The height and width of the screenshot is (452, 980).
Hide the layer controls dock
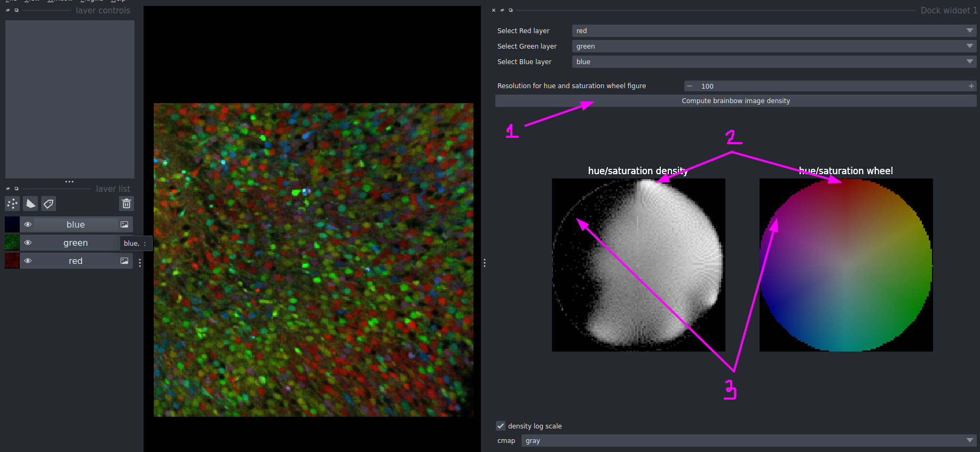coord(8,10)
